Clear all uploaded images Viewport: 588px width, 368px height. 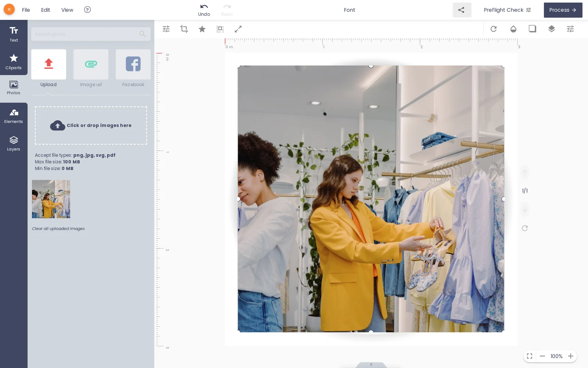pos(58,229)
